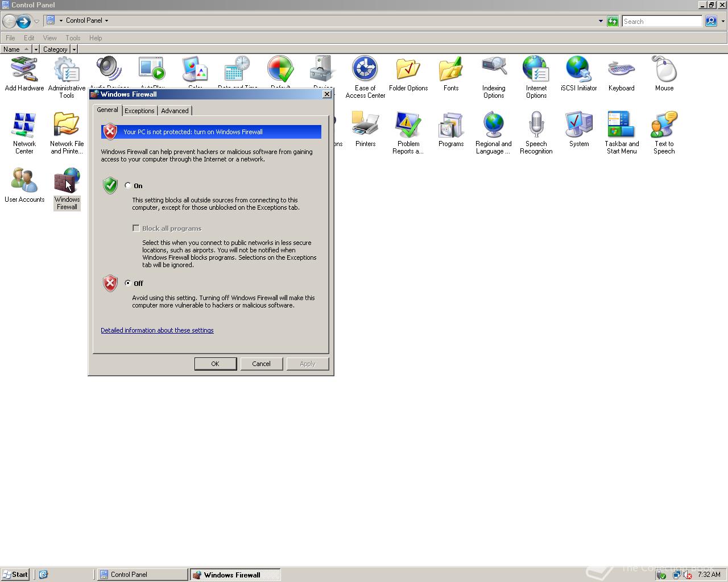Image resolution: width=728 pixels, height=582 pixels.
Task: Click the Windows Firewall taskbar button
Action: [235, 575]
